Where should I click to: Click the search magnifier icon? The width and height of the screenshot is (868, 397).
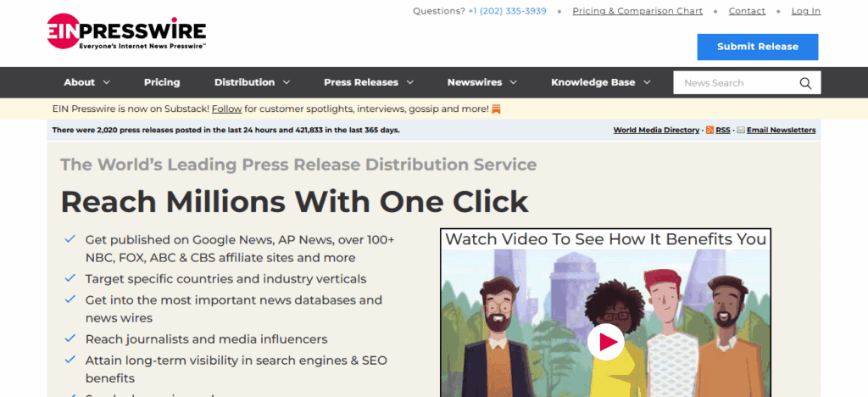coord(805,83)
